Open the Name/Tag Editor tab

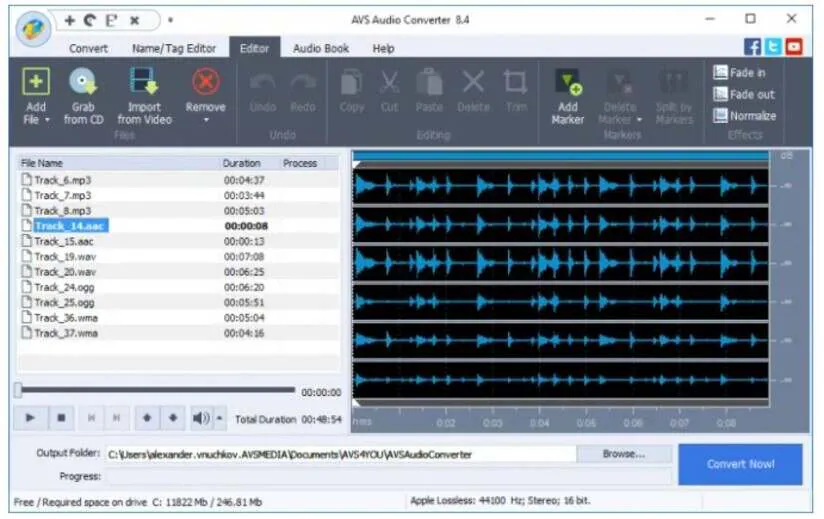(174, 48)
